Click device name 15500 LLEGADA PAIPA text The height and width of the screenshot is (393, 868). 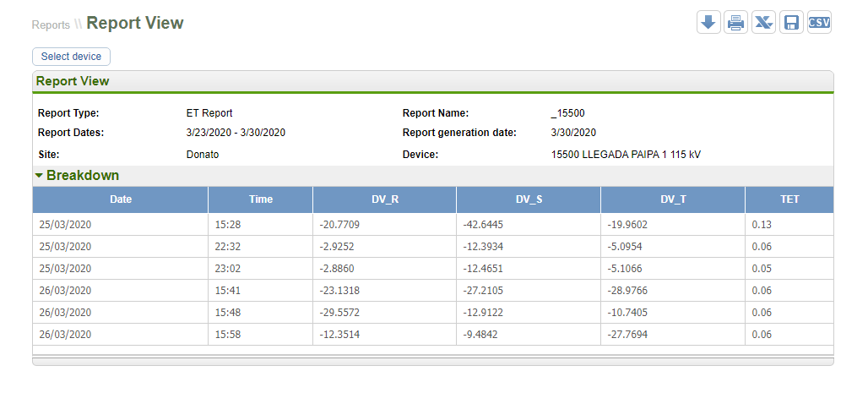click(x=626, y=155)
